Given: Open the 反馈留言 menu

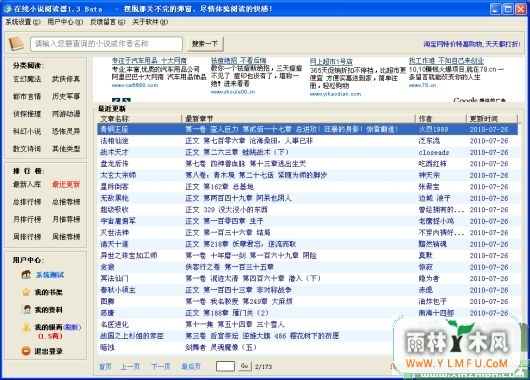Looking at the screenshot, I should point(107,22).
